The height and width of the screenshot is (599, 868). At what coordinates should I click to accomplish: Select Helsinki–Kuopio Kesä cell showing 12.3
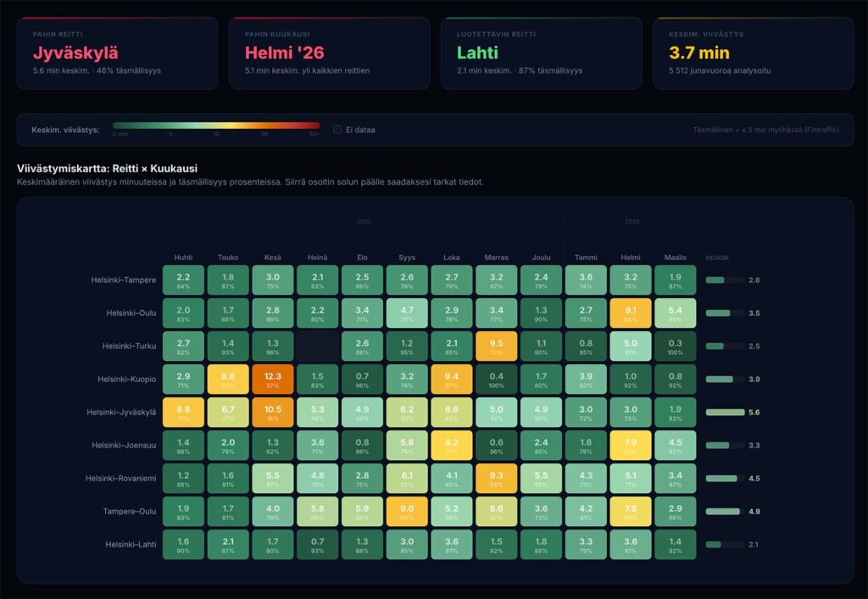[x=273, y=380]
